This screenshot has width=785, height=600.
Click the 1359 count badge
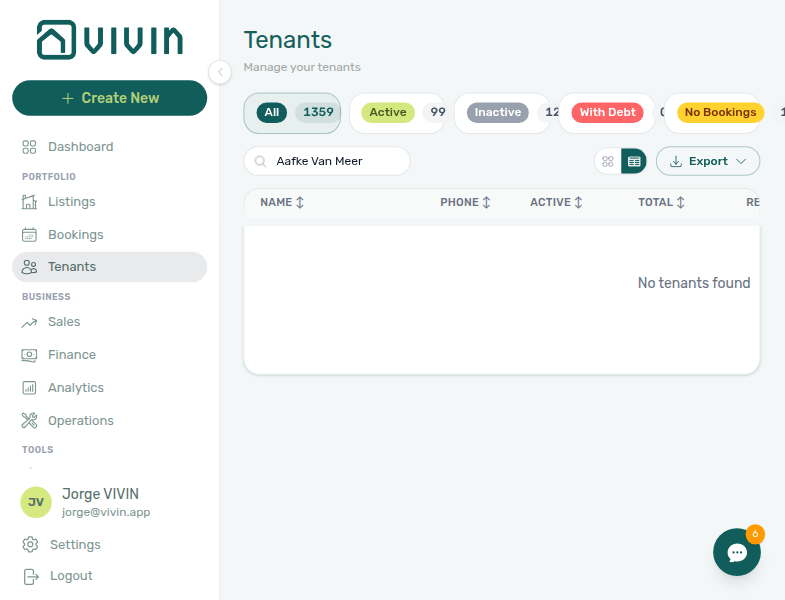318,112
